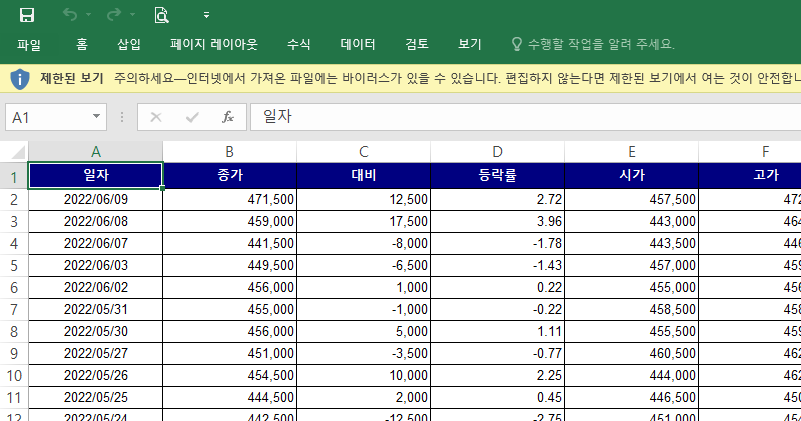This screenshot has width=801, height=421.
Task: Click the Undo arrow icon
Action: click(69, 15)
